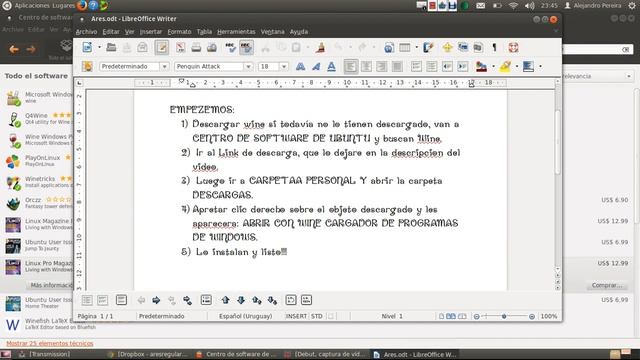Click the New document icon in Writer toolbar
The width and height of the screenshot is (640, 360).
pyautogui.click(x=87, y=47)
